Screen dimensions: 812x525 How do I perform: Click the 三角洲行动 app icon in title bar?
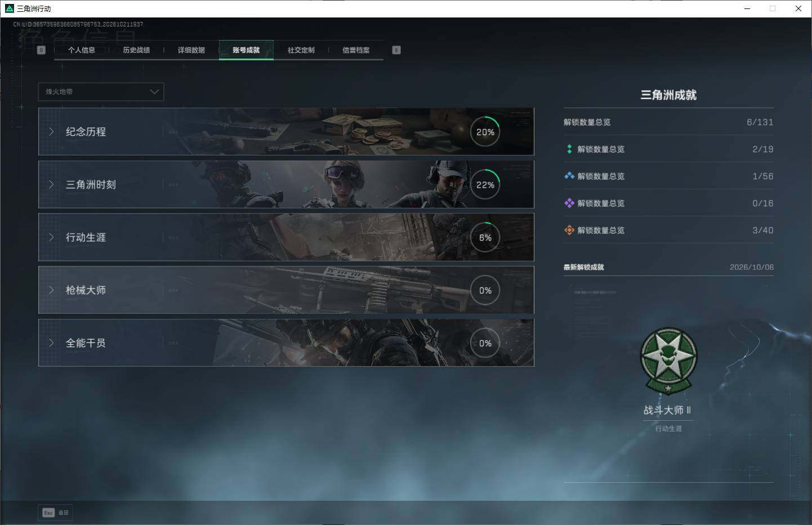(x=9, y=8)
